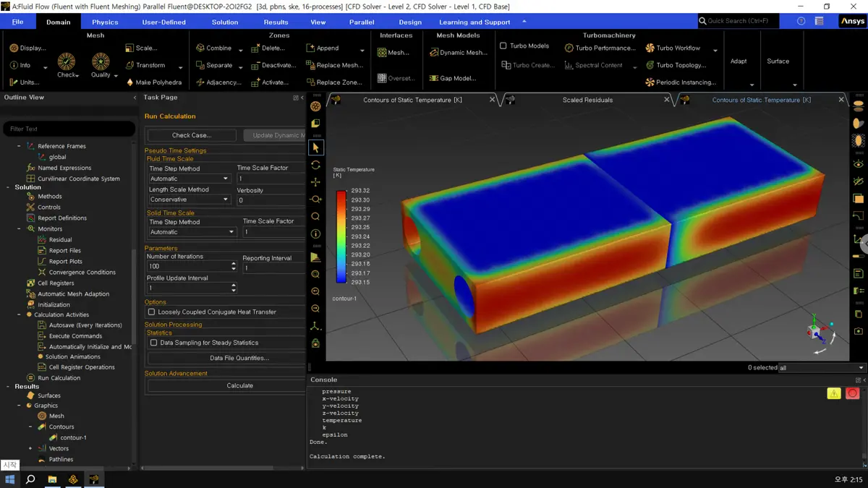Image resolution: width=868 pixels, height=488 pixels.
Task: Click the screenshot camera icon on right toolbar
Action: [x=859, y=331]
